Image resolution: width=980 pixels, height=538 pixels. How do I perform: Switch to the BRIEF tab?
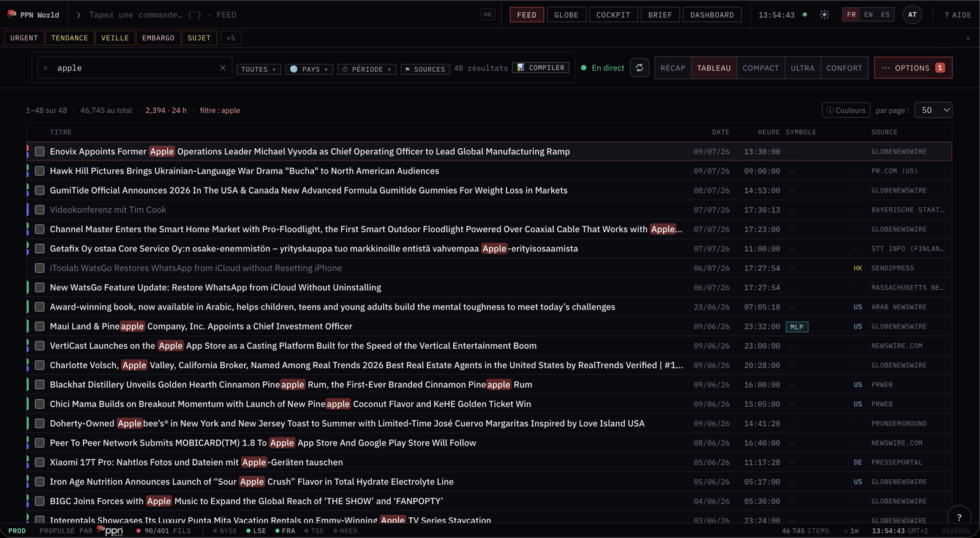click(x=660, y=15)
